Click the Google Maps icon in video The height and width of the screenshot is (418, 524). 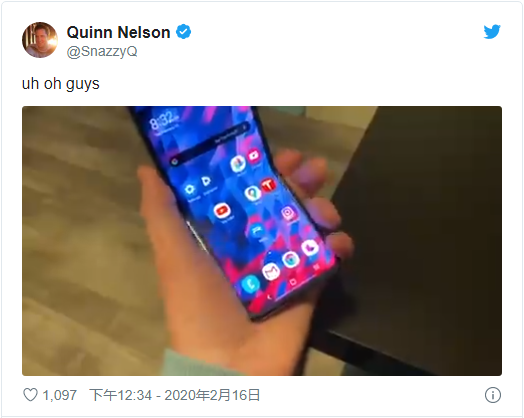252,194
